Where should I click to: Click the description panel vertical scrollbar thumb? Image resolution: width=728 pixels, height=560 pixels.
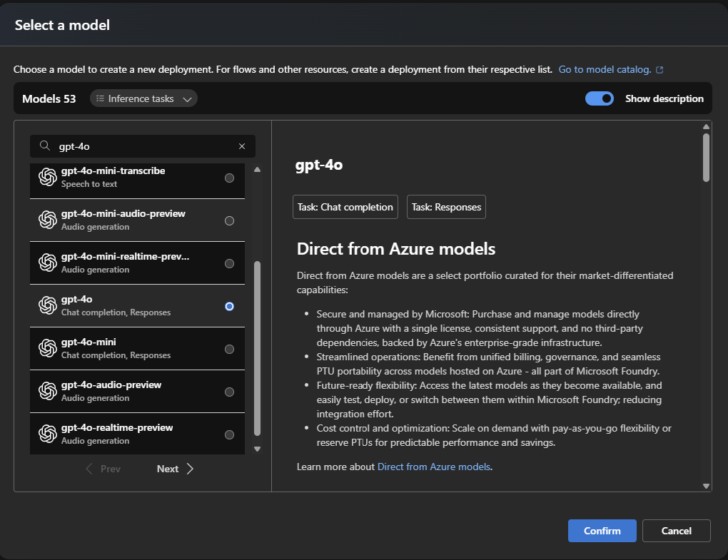point(706,157)
